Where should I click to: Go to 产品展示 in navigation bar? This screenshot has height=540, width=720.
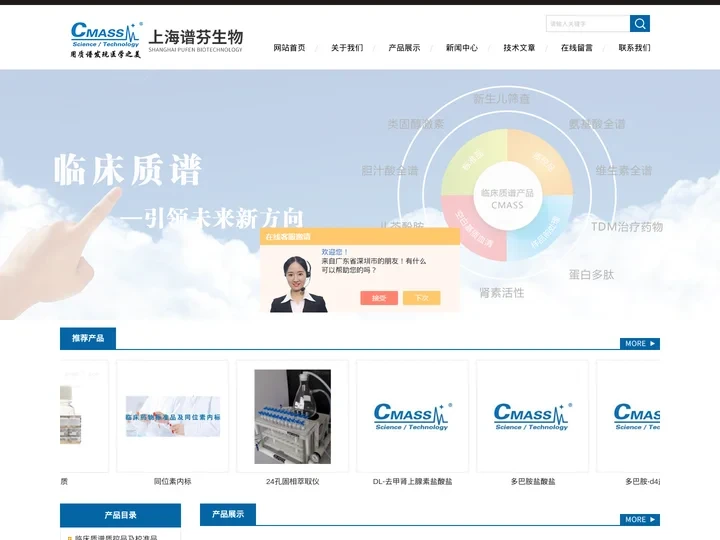pos(404,48)
